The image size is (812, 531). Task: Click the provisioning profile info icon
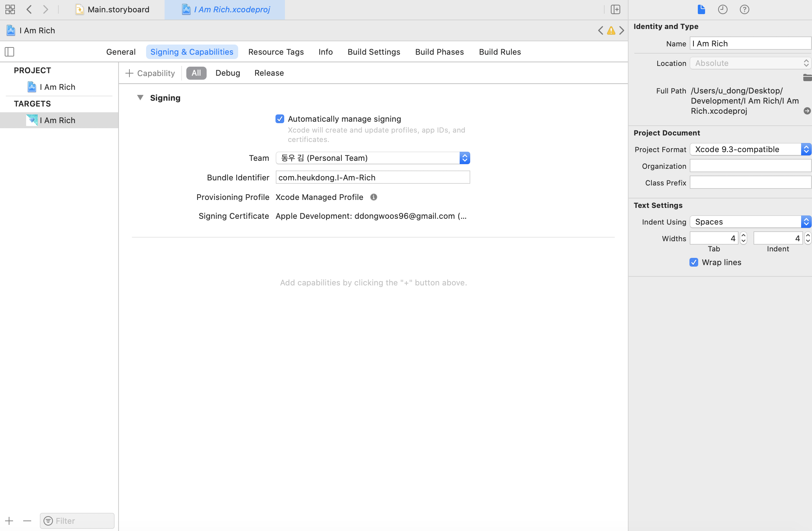point(373,197)
